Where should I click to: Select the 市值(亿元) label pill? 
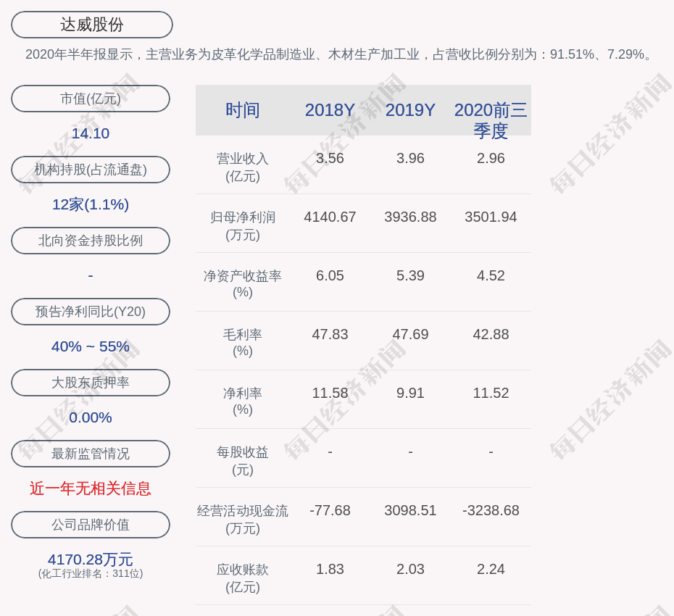91,99
